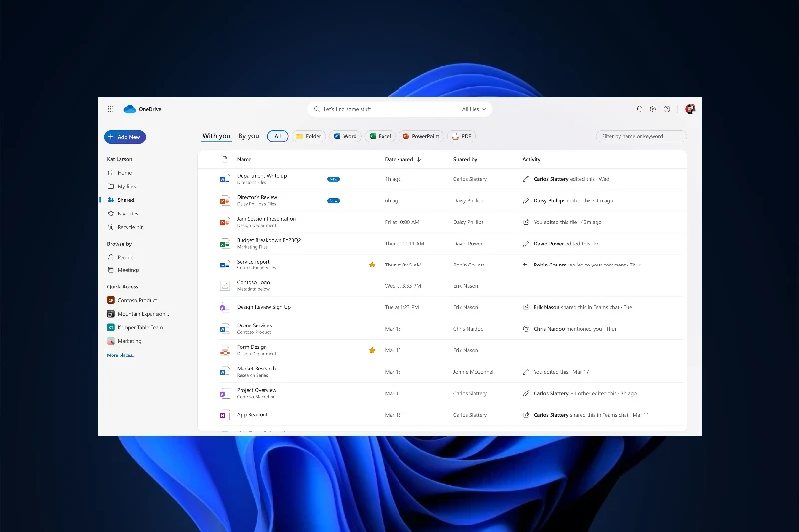Click the main search box
This screenshot has height=532, width=799.
pos(399,109)
